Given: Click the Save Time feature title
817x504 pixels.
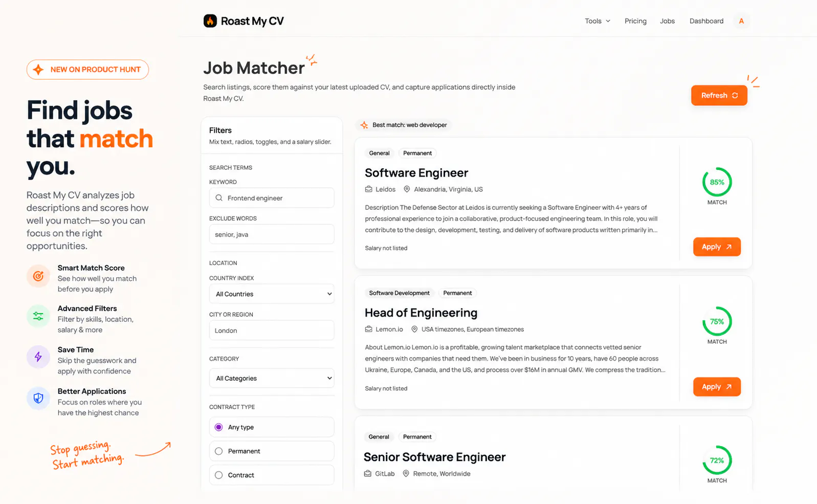Looking at the screenshot, I should pyautogui.click(x=76, y=349).
